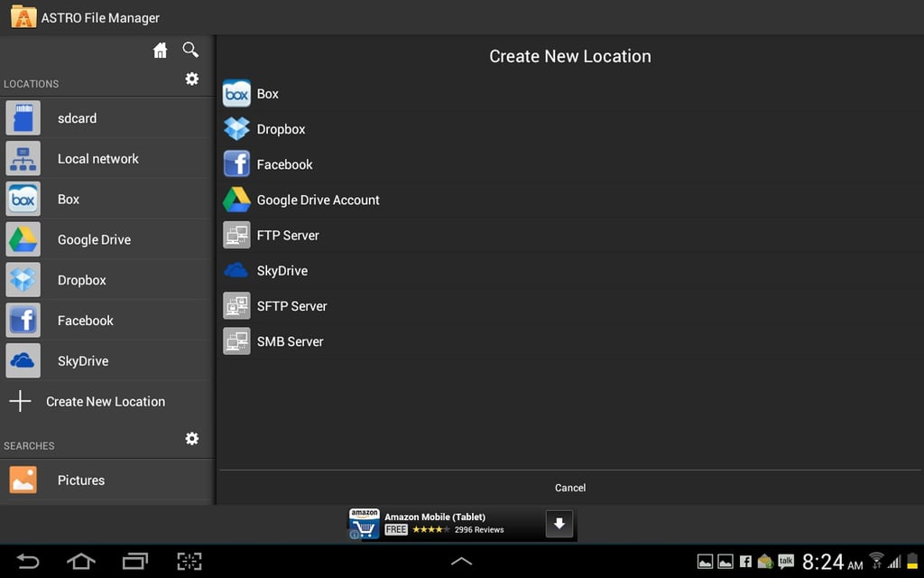Image resolution: width=924 pixels, height=578 pixels.
Task: Select 'SFTP Server' text in dialog
Action: 291,306
